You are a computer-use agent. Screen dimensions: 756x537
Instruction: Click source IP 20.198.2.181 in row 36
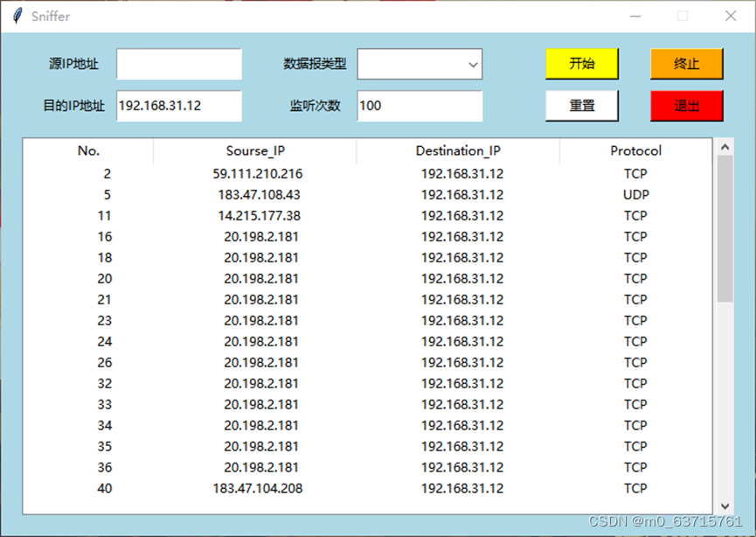260,468
